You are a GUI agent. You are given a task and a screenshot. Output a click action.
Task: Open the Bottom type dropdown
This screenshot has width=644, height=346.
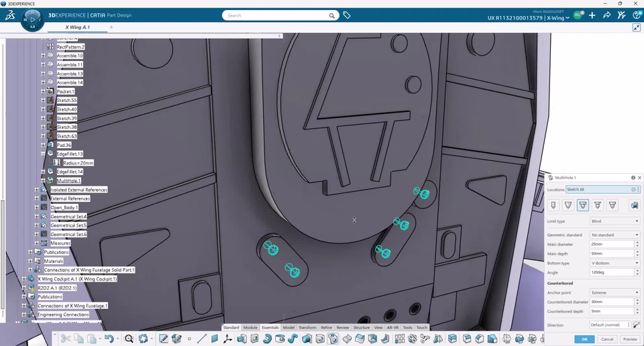point(615,263)
